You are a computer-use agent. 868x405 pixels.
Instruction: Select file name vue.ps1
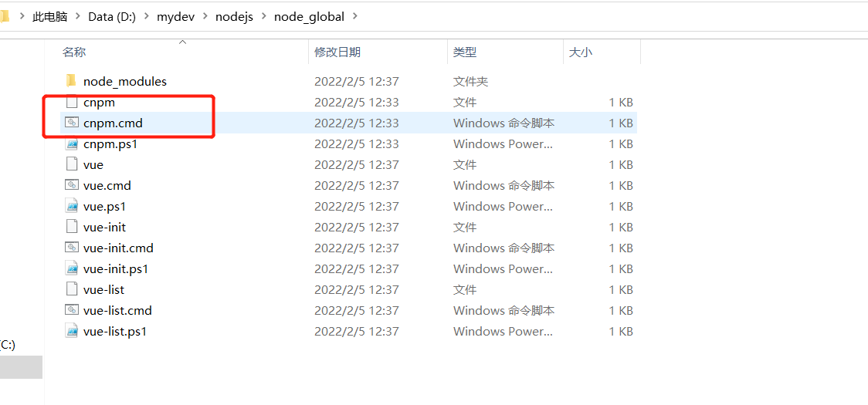coord(104,207)
